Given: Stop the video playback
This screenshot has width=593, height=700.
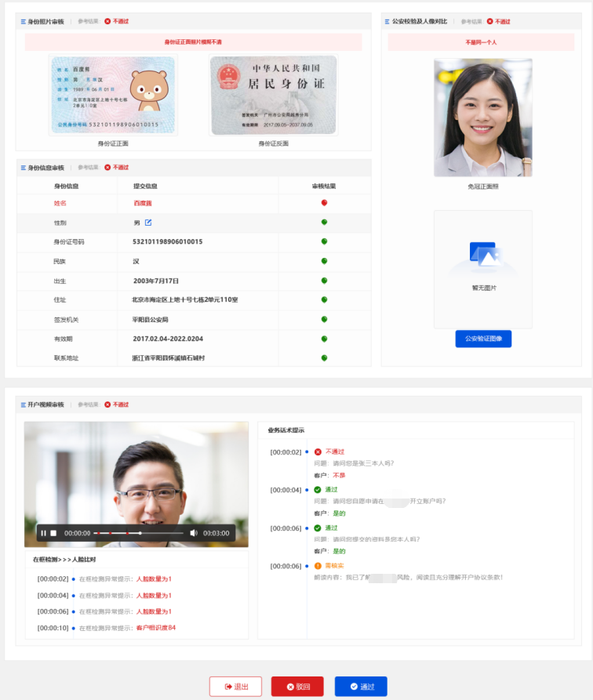Looking at the screenshot, I should tap(53, 533).
